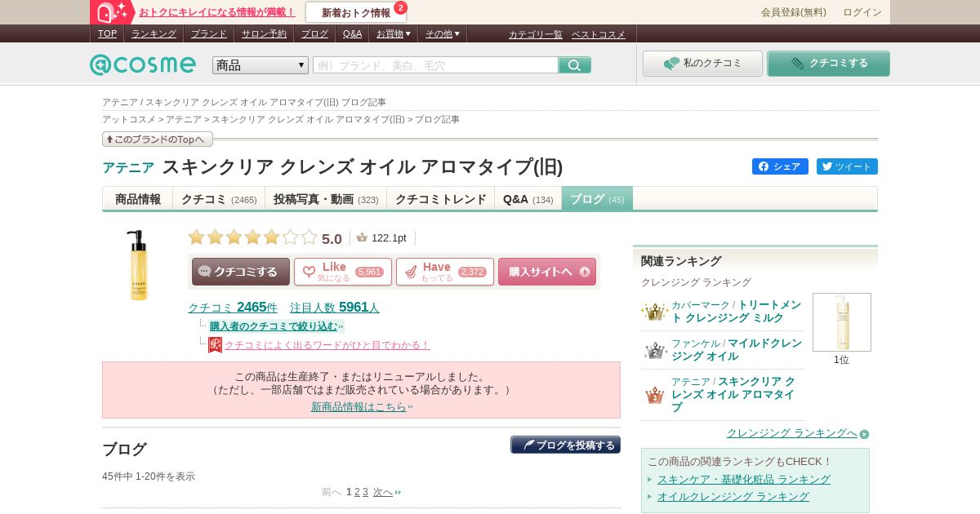Switch to クチコミ (2465) tab
The height and width of the screenshot is (514, 980).
click(219, 199)
